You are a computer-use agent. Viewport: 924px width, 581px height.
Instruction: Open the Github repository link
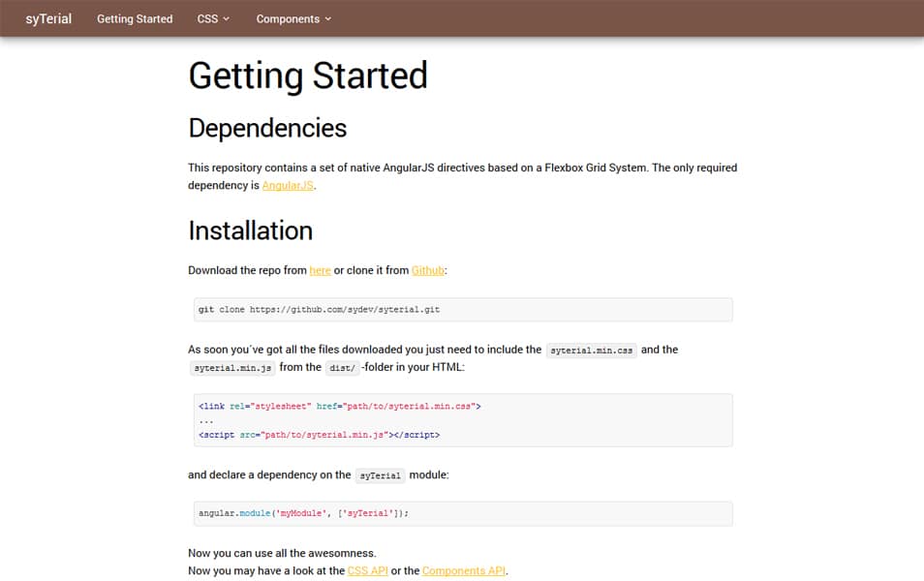pos(428,270)
